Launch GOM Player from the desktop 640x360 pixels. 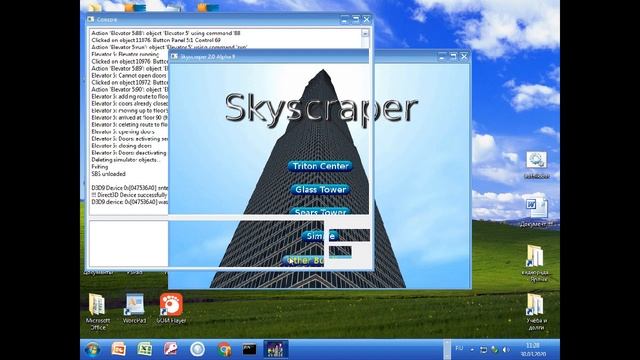(x=171, y=309)
